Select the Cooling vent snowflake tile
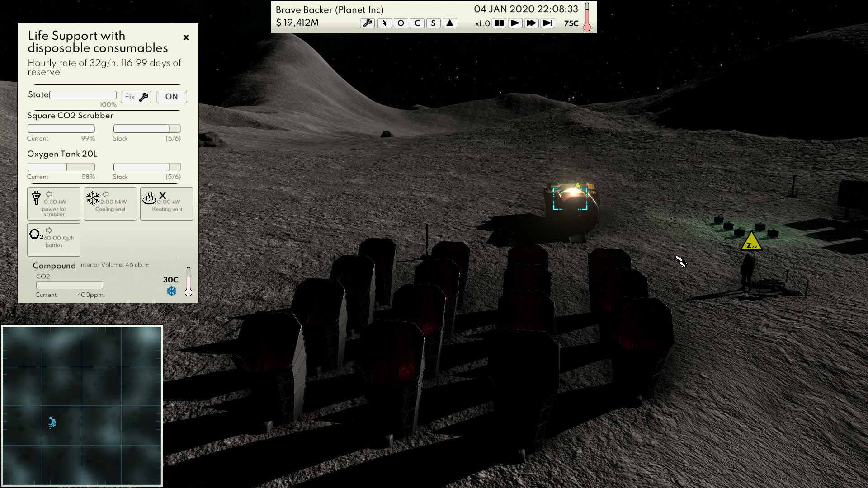The height and width of the screenshot is (488, 868). [110, 204]
